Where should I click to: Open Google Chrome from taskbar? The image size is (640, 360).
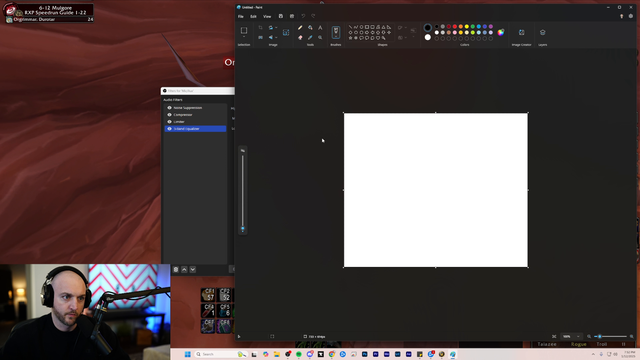pos(331,354)
